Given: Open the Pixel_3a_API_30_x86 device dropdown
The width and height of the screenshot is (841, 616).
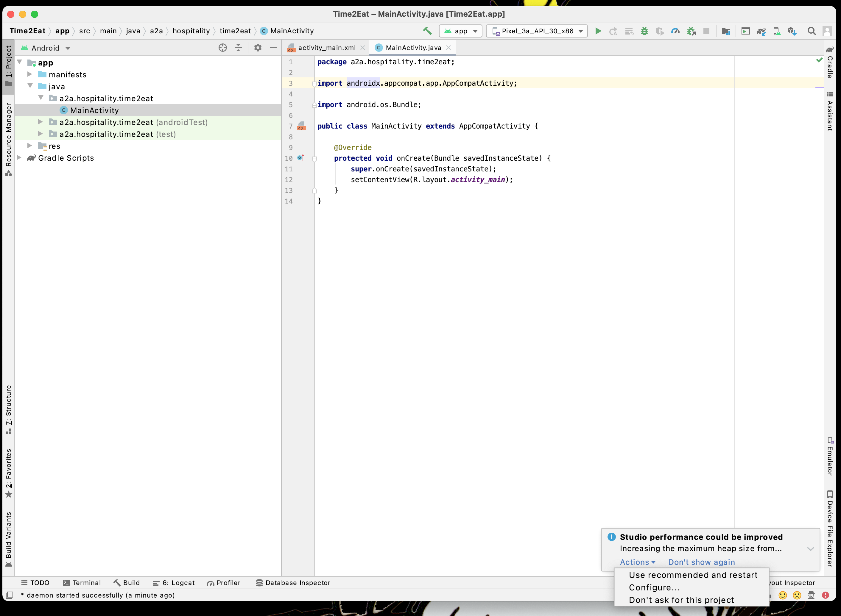Looking at the screenshot, I should [x=537, y=31].
